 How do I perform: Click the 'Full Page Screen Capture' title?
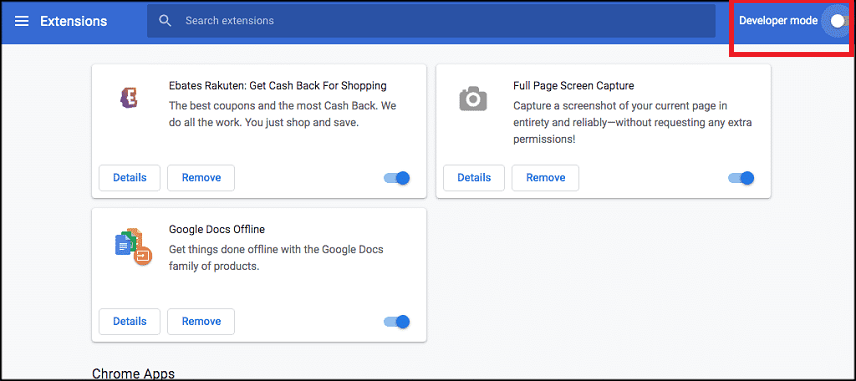574,86
